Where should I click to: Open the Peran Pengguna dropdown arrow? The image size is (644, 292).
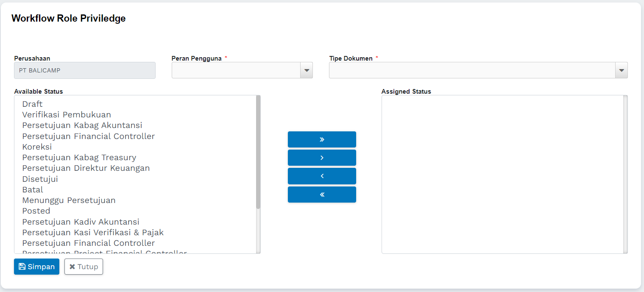click(x=306, y=70)
